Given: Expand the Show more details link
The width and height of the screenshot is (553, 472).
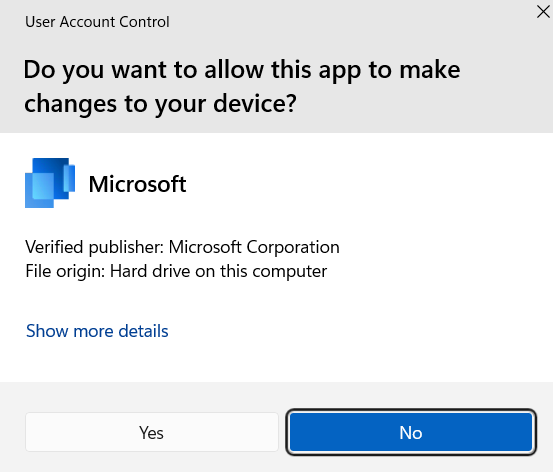Looking at the screenshot, I should pos(97,331).
